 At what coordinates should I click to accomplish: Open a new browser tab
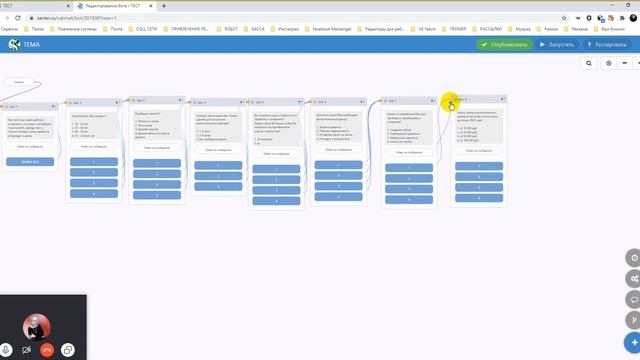click(164, 6)
